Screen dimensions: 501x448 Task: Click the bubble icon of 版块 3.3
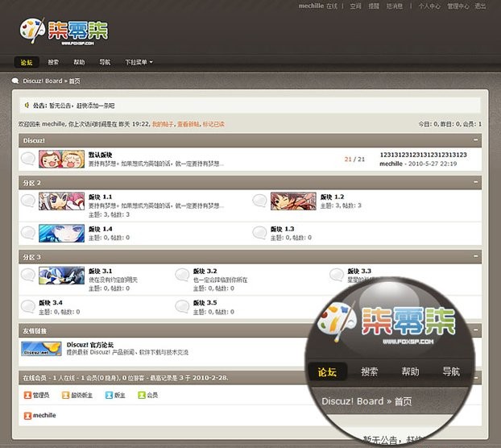pyautogui.click(x=337, y=275)
